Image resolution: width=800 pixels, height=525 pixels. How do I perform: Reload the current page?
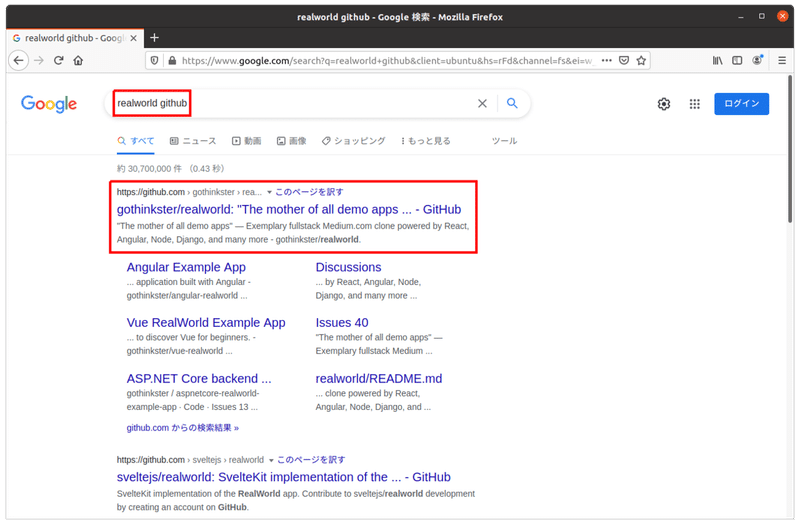59,61
